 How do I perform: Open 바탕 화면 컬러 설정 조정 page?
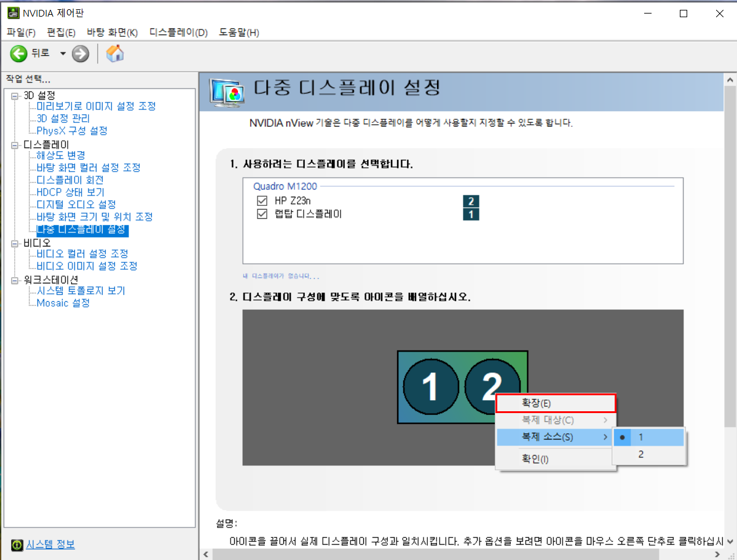[89, 168]
